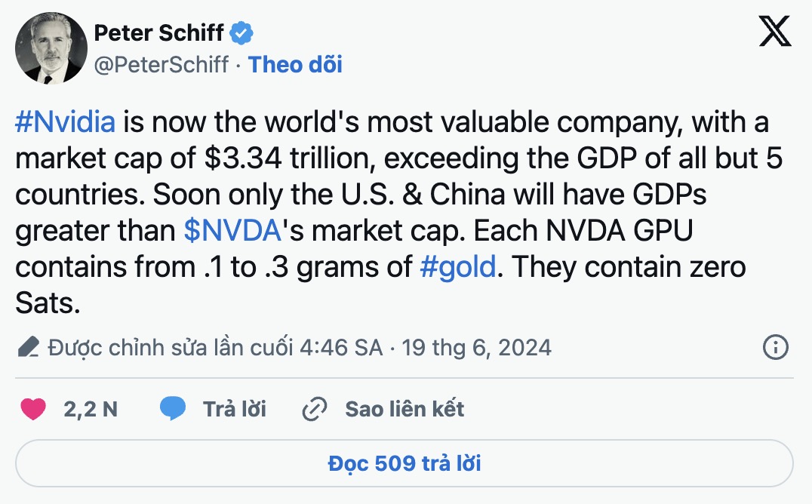The image size is (812, 504).
Task: Open Peter Schiff's profile photo
Action: [x=51, y=48]
